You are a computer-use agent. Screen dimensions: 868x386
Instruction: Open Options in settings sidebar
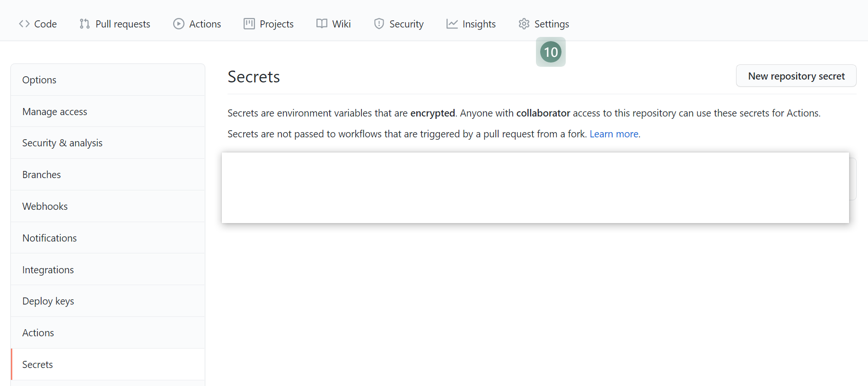pos(108,80)
